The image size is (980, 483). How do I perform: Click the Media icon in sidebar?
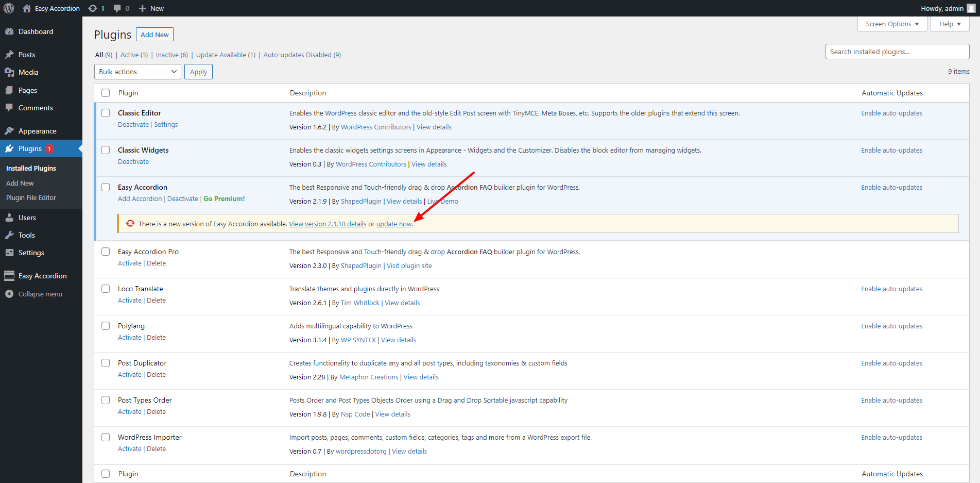pyautogui.click(x=9, y=72)
